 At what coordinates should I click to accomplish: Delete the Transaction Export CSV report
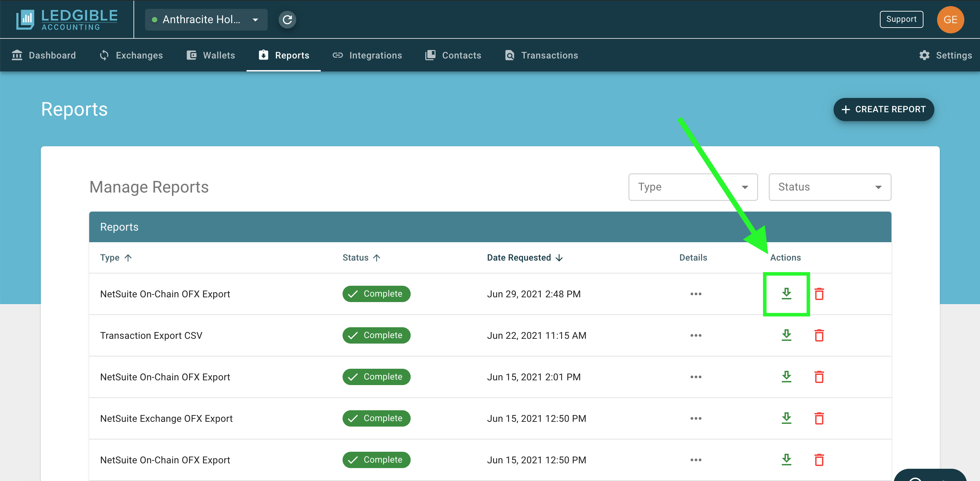point(819,335)
